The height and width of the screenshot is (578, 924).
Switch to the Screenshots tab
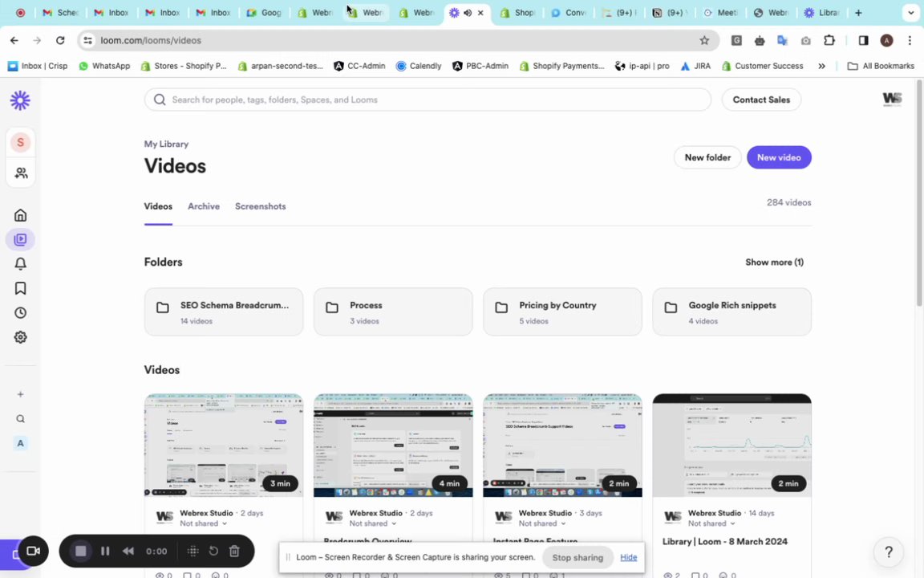click(x=261, y=206)
